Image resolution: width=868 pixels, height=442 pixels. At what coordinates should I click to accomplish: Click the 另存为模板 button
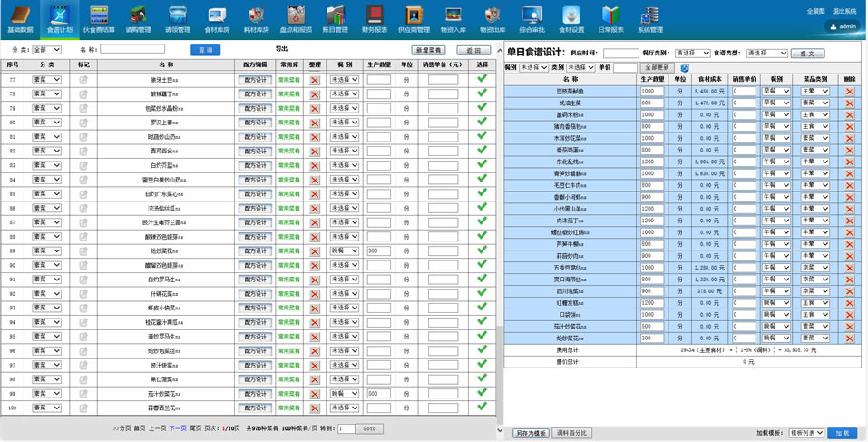(531, 433)
